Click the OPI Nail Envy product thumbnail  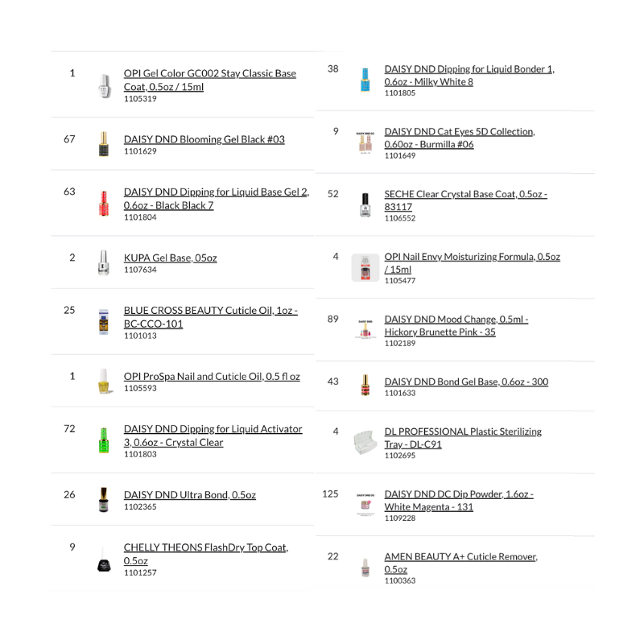coord(365,267)
